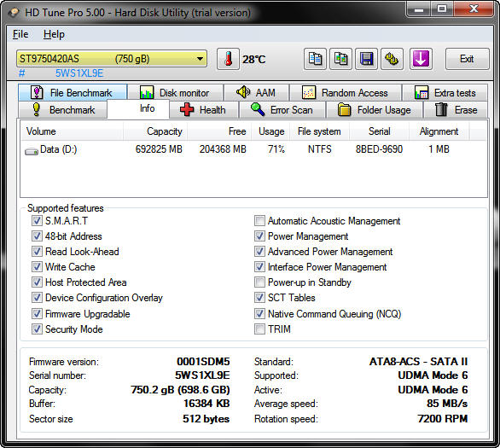The height and width of the screenshot is (448, 500).
Task: Toggle Advanced Power Management checkbox
Action: (x=259, y=251)
